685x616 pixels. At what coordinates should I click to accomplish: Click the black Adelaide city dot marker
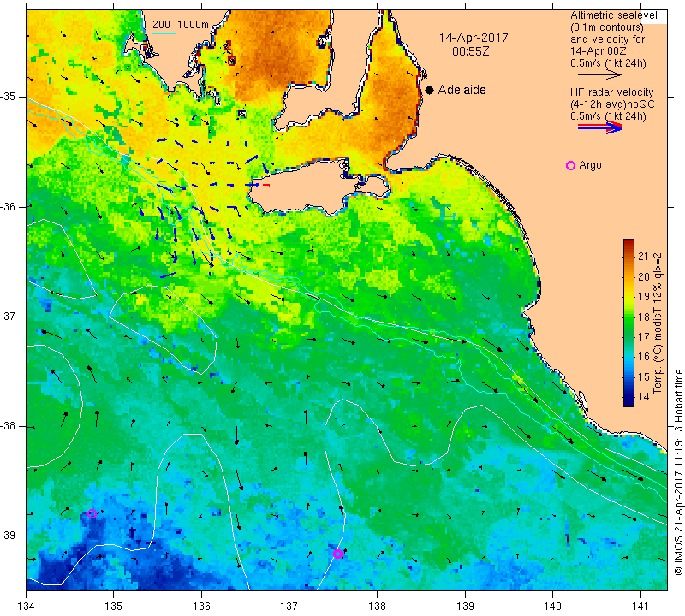(x=430, y=90)
